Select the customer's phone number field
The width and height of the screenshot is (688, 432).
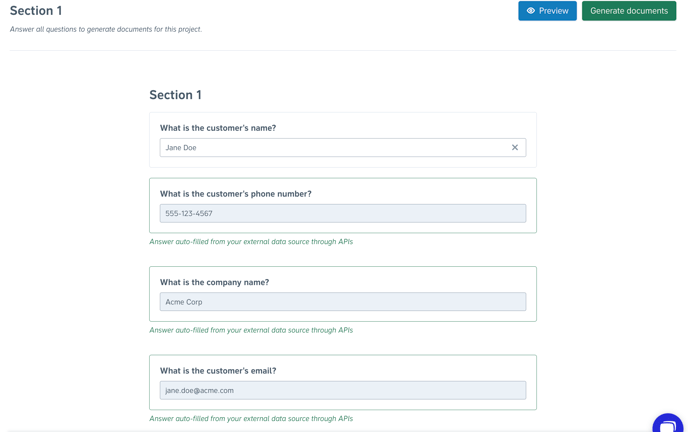[x=343, y=214]
